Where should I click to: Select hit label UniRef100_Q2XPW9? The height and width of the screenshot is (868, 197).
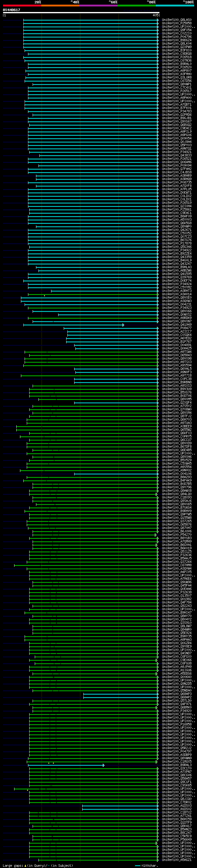point(177,47)
